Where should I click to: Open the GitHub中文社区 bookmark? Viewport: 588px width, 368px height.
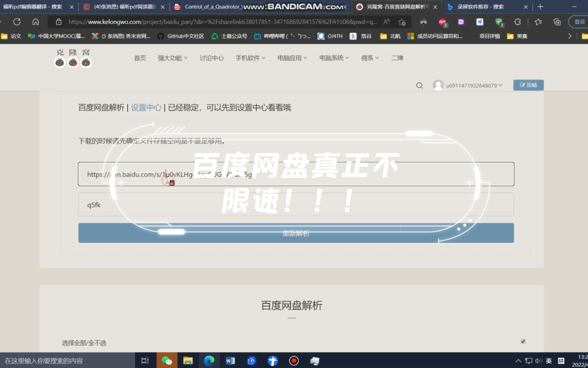181,36
